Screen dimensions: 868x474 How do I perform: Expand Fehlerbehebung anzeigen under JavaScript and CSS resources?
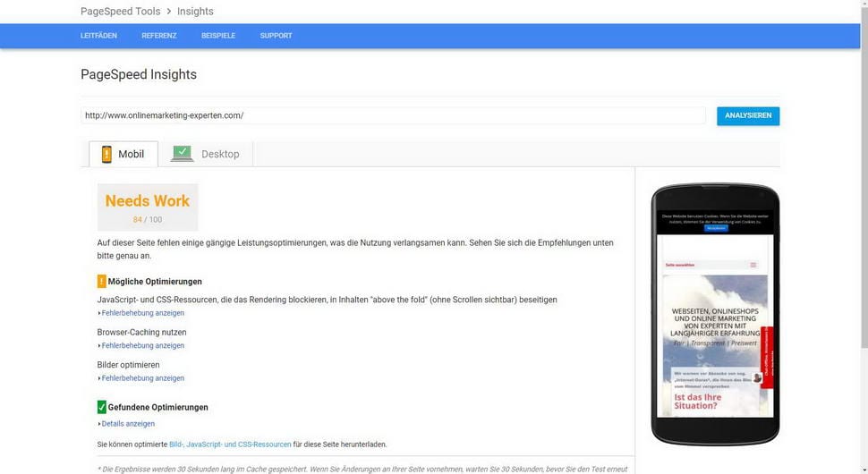pyautogui.click(x=141, y=313)
